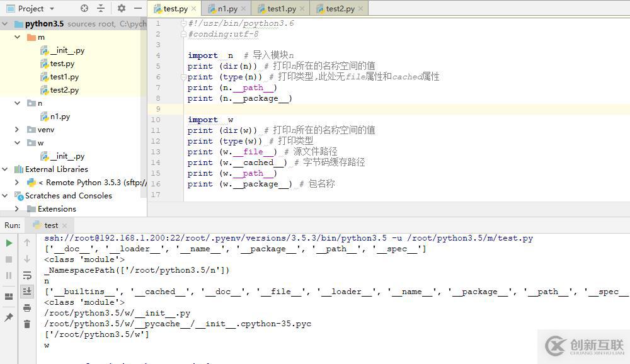Click 'import n' on line 4
Image resolution: width=630 pixels, height=364 pixels.
(x=210, y=55)
